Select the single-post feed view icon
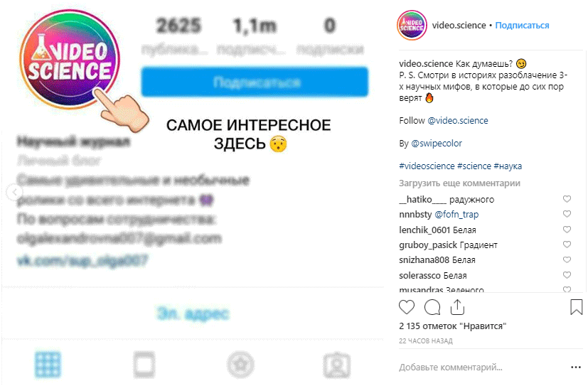 (x=144, y=365)
